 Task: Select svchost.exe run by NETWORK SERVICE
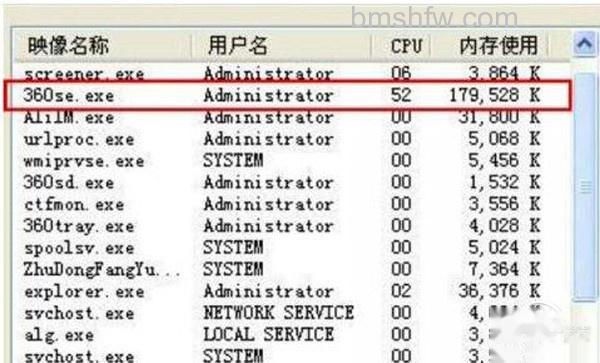292,313
